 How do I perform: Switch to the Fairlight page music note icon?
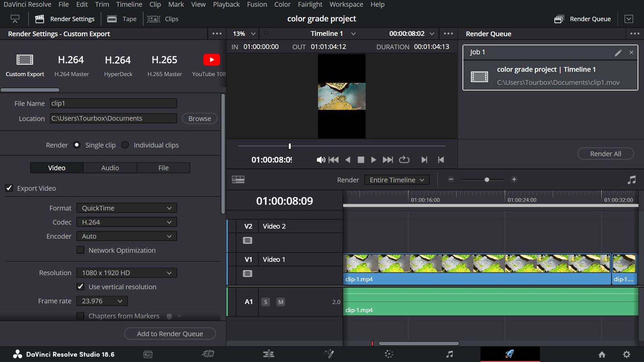coord(450,354)
